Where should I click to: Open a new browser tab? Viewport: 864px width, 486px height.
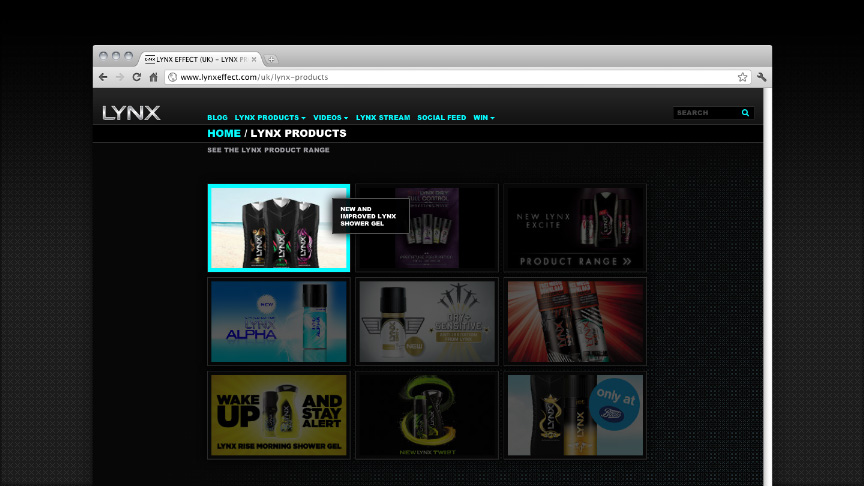click(x=271, y=60)
